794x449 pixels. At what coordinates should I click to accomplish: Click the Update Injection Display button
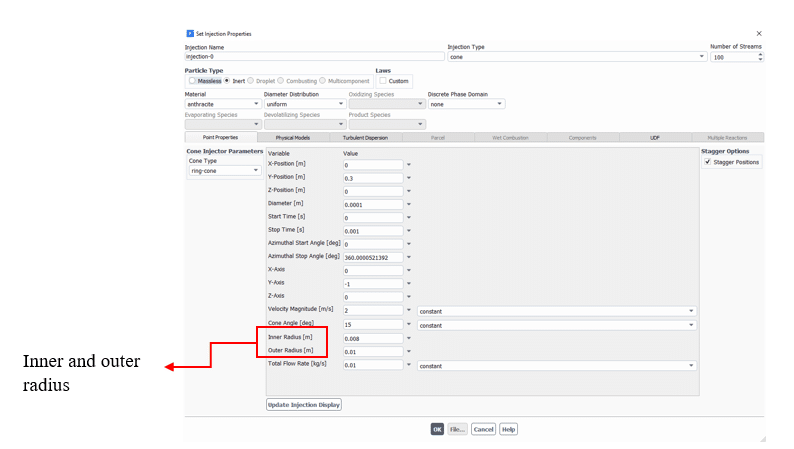tap(304, 405)
